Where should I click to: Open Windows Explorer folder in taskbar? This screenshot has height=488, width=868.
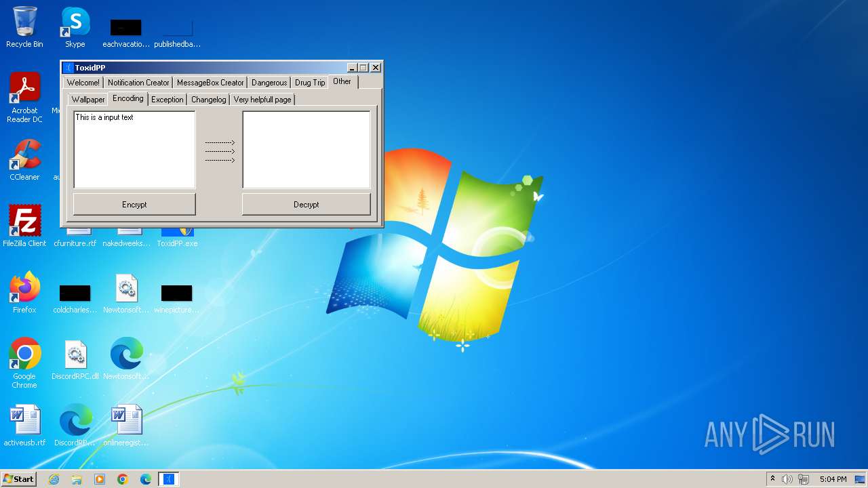[x=77, y=479]
